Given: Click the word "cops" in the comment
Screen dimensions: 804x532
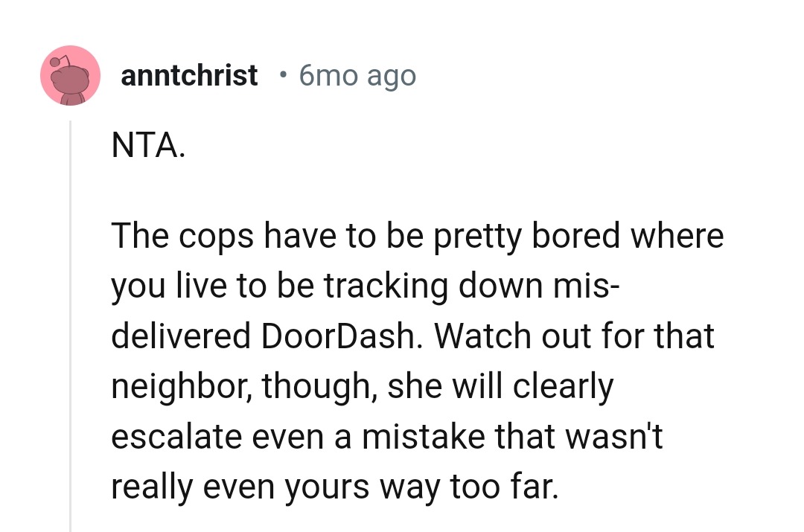Looking at the screenshot, I should (x=213, y=237).
